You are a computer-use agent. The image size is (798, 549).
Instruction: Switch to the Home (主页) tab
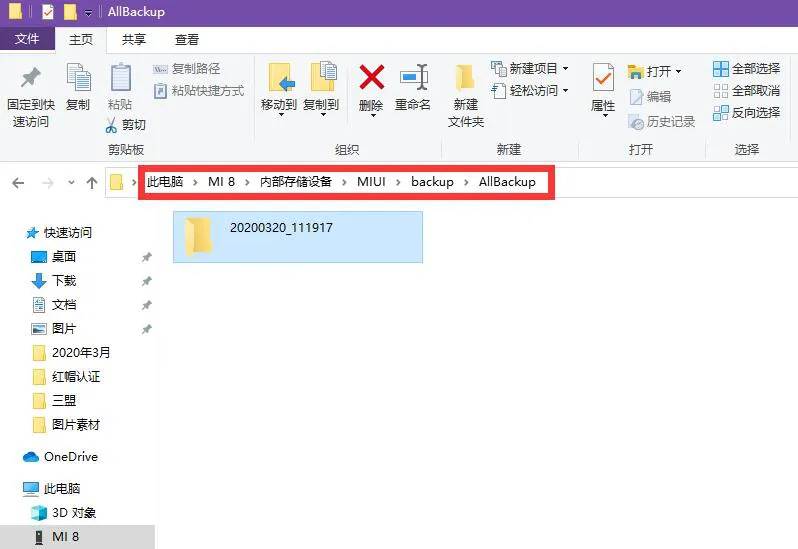[81, 39]
